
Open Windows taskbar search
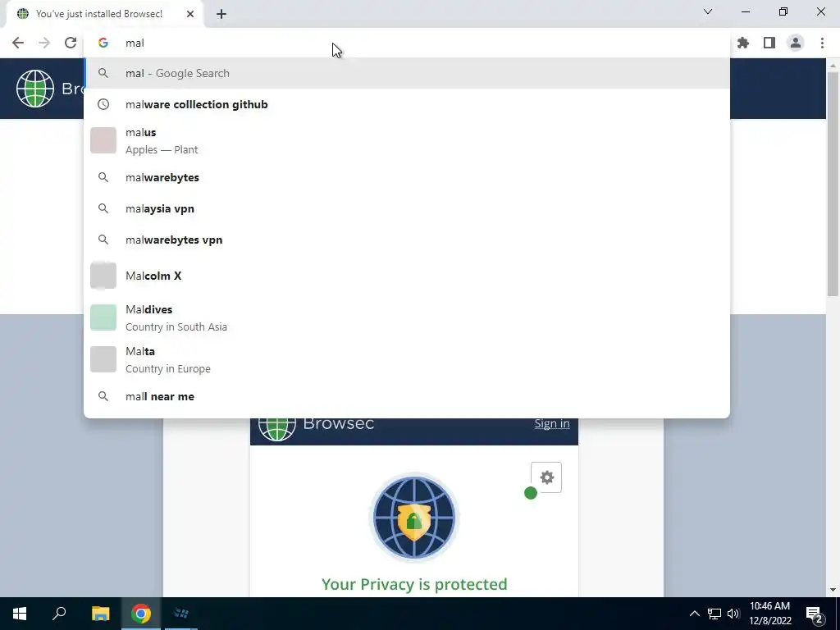59,614
